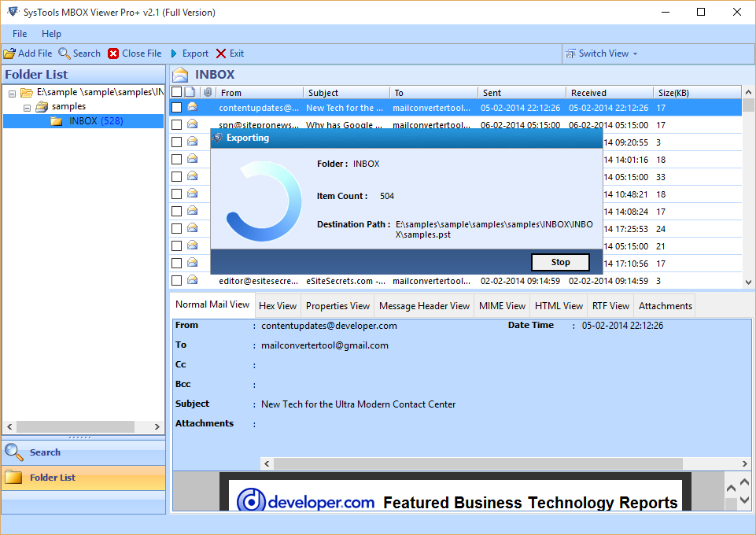Click the attachment paperclip column header icon

[208, 92]
